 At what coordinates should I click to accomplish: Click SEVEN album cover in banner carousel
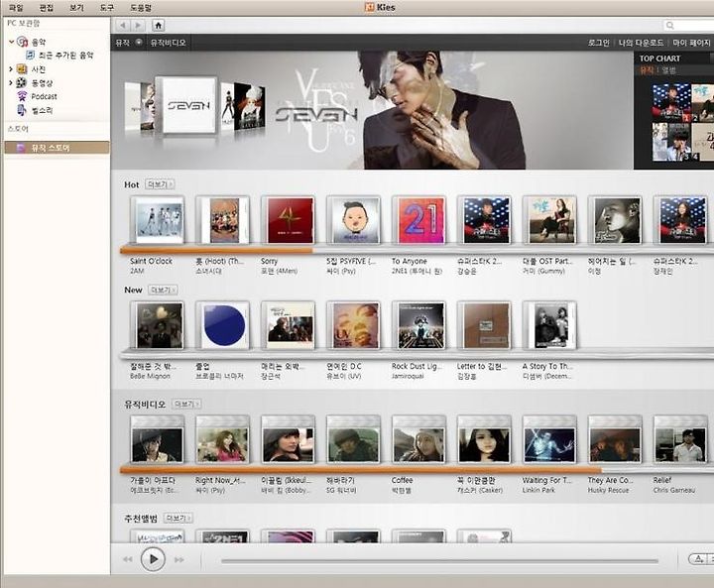188,105
